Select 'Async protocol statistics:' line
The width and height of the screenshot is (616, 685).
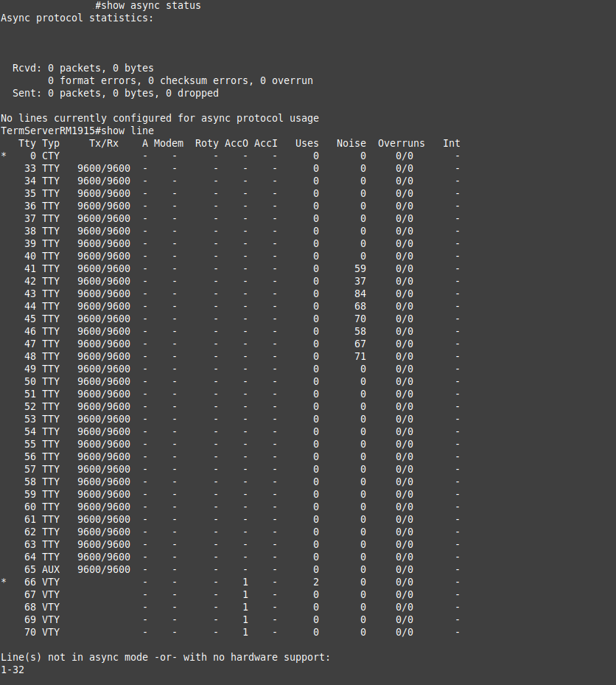click(77, 18)
